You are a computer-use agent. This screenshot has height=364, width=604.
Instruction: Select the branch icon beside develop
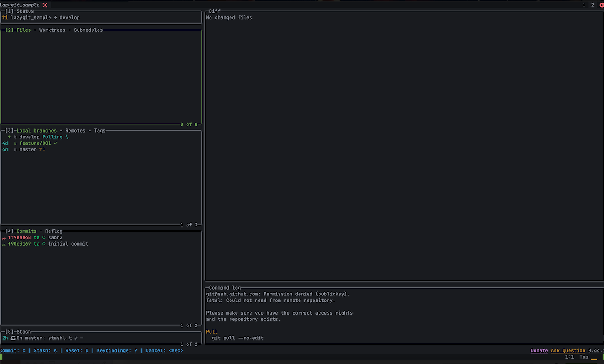[x=15, y=137]
